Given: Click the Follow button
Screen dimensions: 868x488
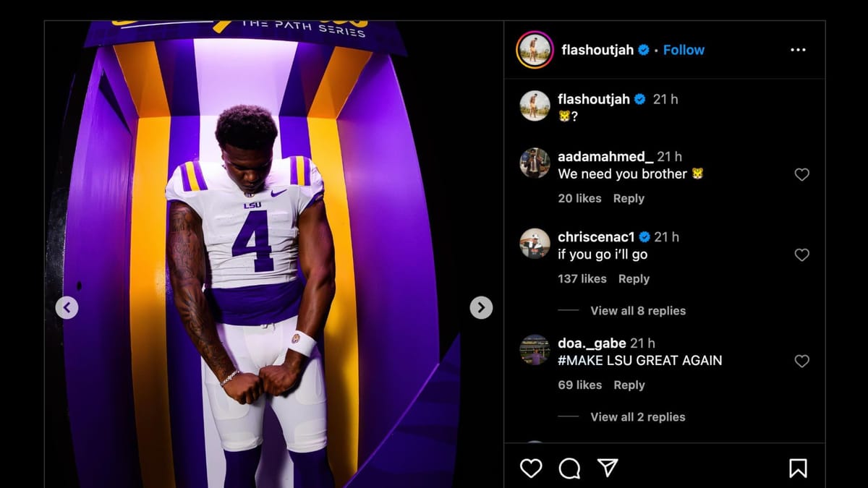Looking at the screenshot, I should 684,49.
